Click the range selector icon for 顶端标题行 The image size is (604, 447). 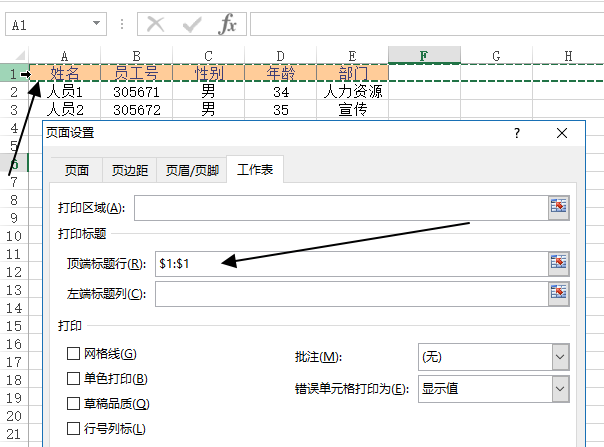558,263
